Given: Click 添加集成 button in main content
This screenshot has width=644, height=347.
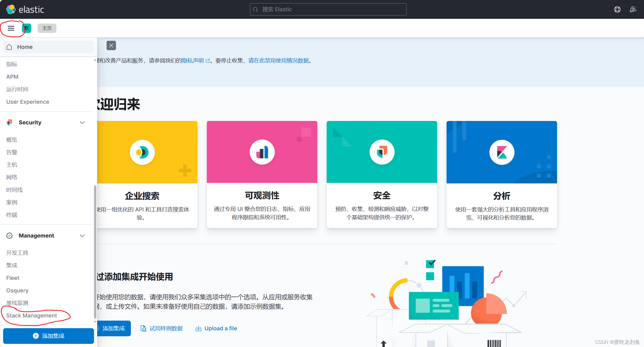Looking at the screenshot, I should (x=113, y=328).
